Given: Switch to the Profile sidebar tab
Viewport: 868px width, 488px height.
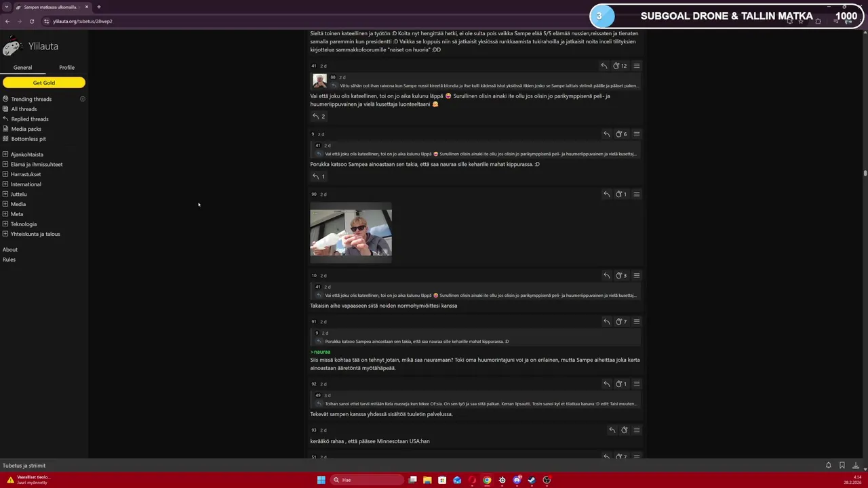Looking at the screenshot, I should [x=66, y=68].
